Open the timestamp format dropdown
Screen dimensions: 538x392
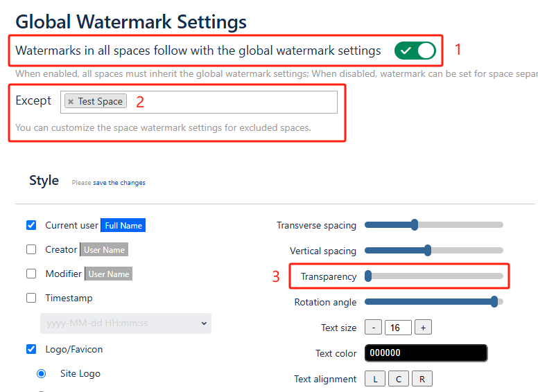[125, 323]
